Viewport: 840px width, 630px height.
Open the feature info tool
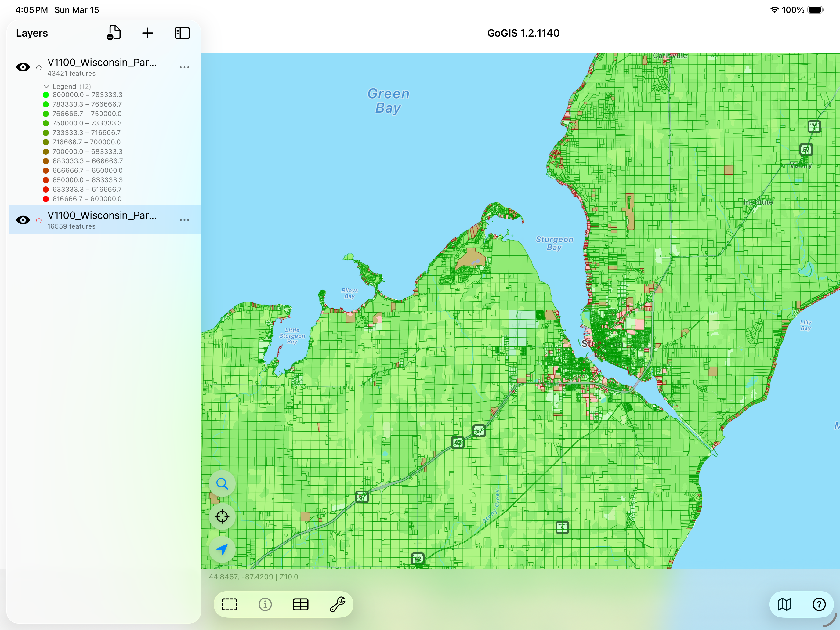tap(265, 604)
